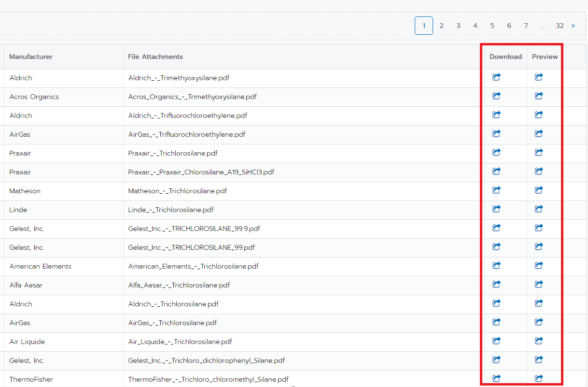Download Praxair Chlorosilane A19 SiHCl3 file
588x387 pixels.
point(496,171)
